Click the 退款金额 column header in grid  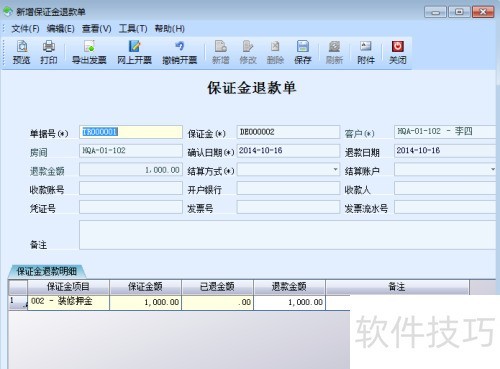pos(289,287)
